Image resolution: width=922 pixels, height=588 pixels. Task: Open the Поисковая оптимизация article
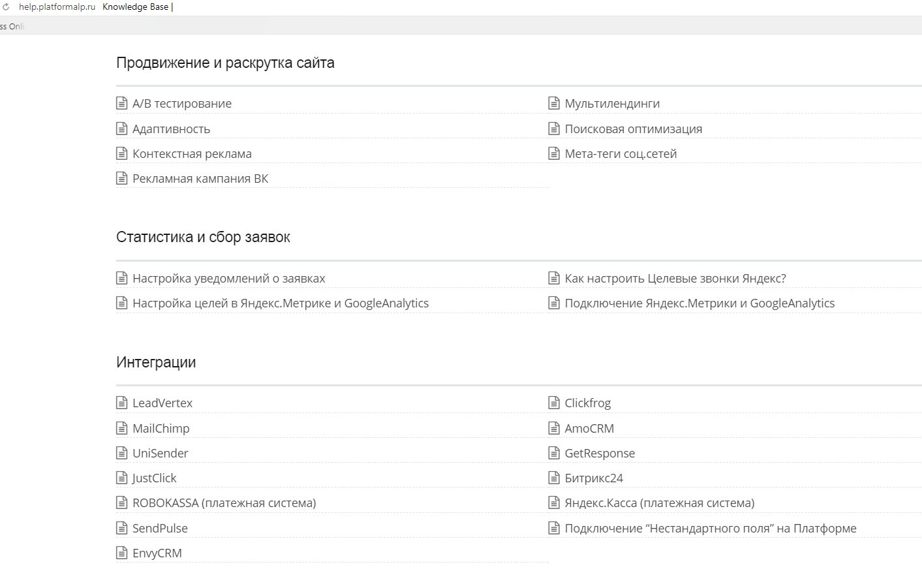point(633,129)
